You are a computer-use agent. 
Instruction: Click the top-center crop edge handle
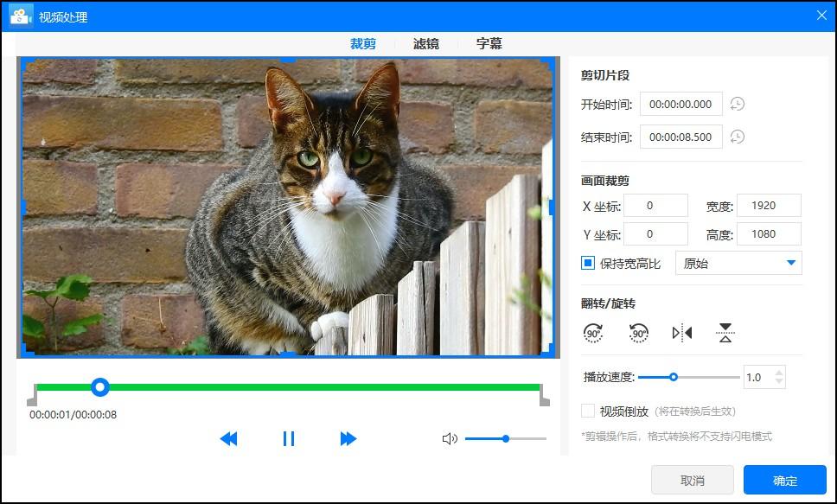pos(288,60)
